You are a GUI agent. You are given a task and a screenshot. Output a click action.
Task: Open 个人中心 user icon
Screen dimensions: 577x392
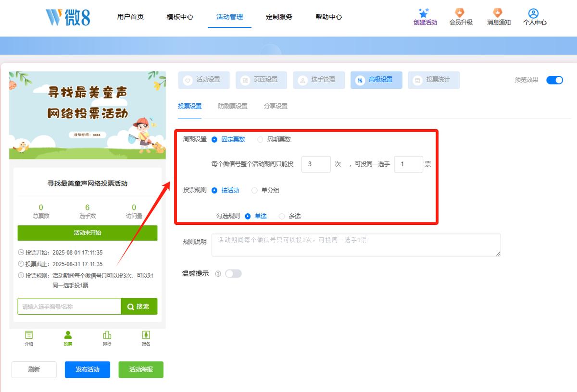click(x=533, y=13)
